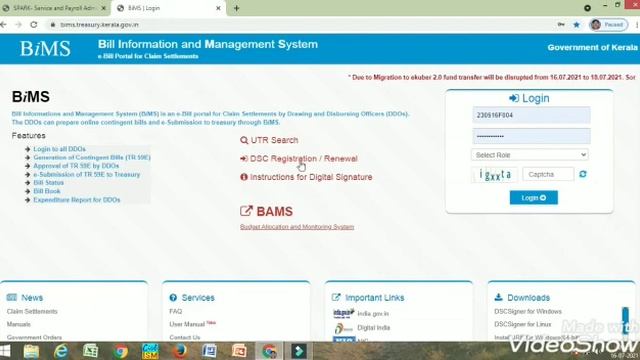Open Excel from the taskbar
Image resolution: width=640 pixels, height=360 pixels.
coord(91,351)
